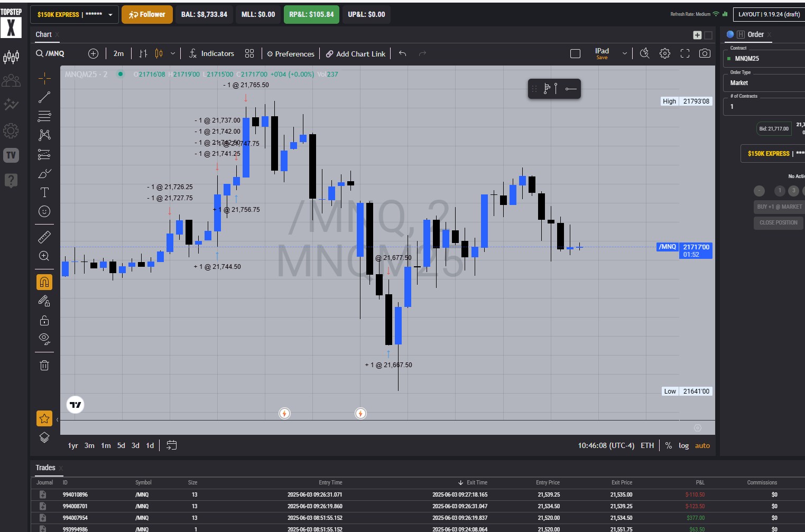805x532 pixels.
Task: Select the 1d time range
Action: (150, 445)
